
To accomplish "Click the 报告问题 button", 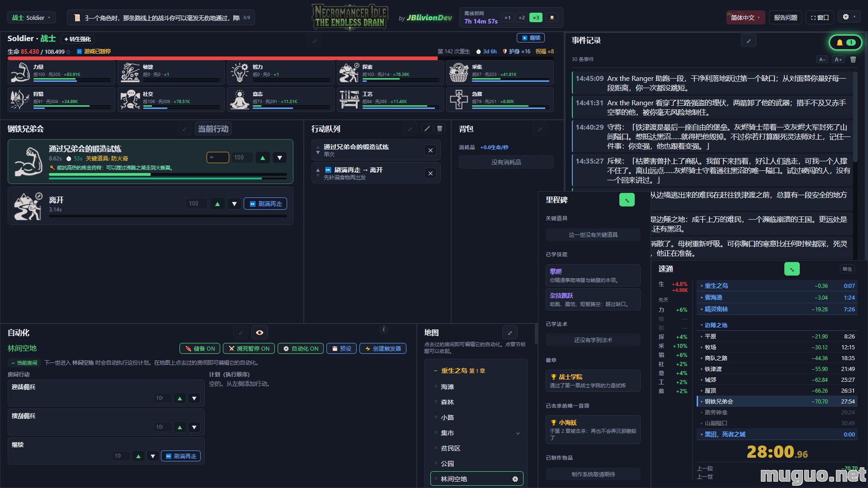I will click(x=785, y=18).
